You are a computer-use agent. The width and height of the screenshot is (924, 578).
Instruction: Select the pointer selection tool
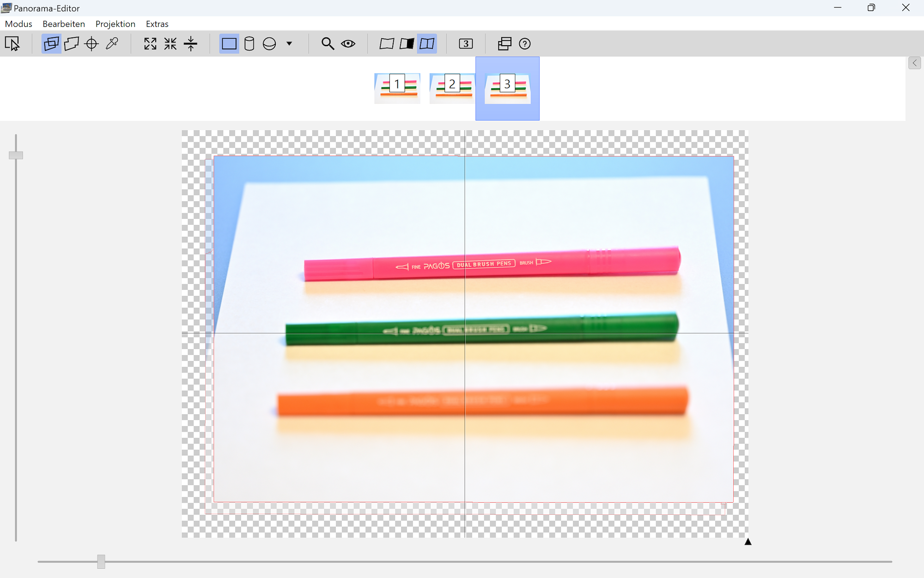12,44
